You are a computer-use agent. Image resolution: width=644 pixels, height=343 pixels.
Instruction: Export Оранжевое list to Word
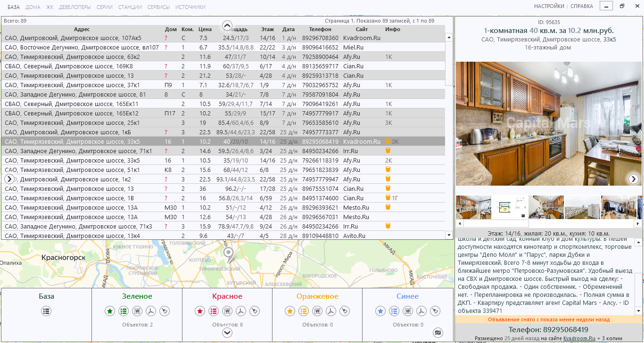(317, 311)
